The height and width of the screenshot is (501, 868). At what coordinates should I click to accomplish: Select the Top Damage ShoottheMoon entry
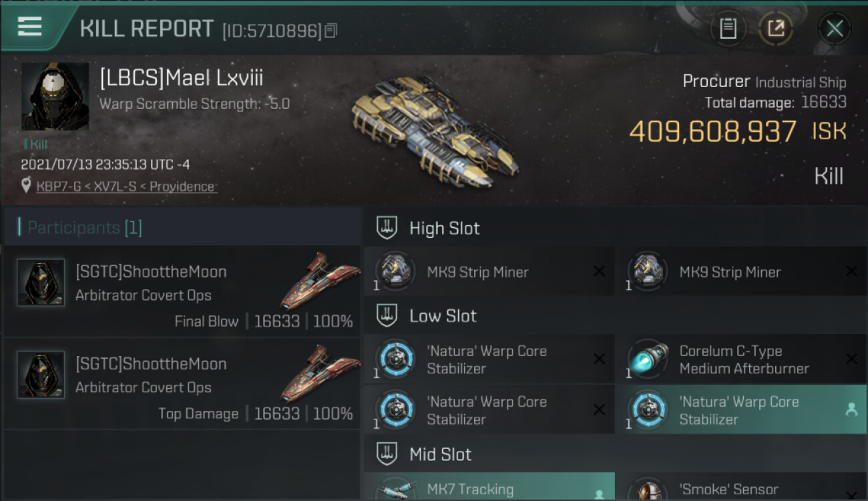(x=182, y=383)
